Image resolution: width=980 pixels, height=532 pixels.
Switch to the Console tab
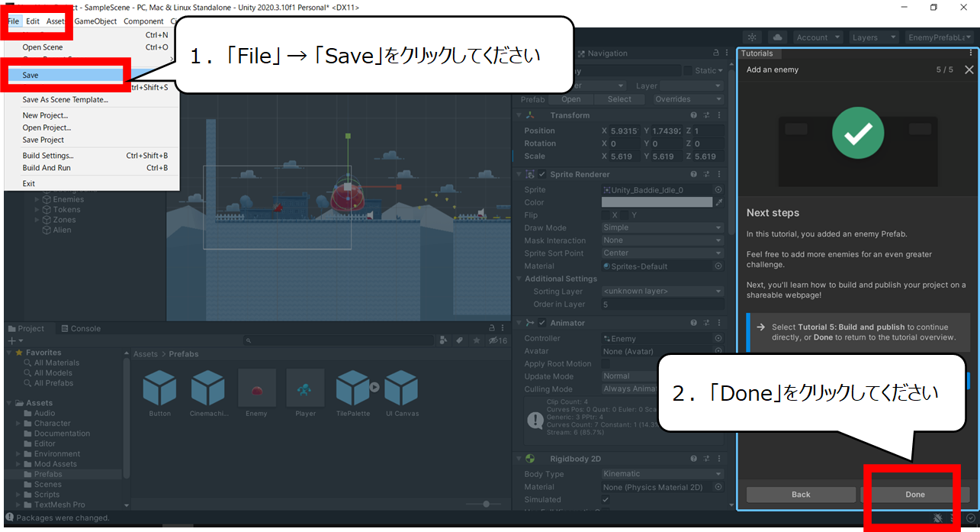coord(79,329)
